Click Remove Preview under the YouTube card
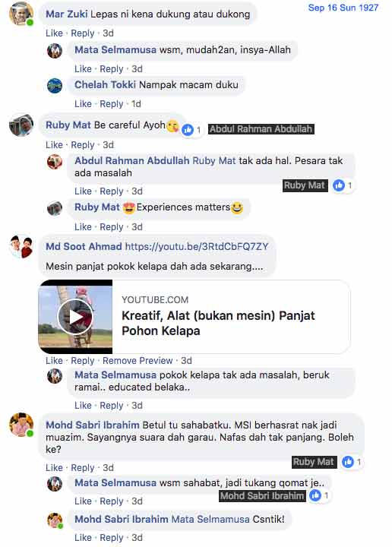Screen dimensions: 392x547 pos(138,360)
